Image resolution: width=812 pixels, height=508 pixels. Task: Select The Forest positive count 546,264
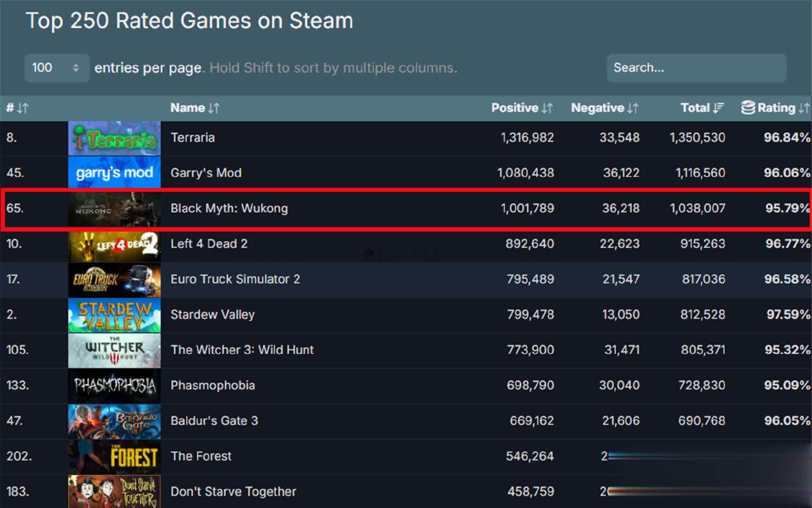tap(530, 456)
